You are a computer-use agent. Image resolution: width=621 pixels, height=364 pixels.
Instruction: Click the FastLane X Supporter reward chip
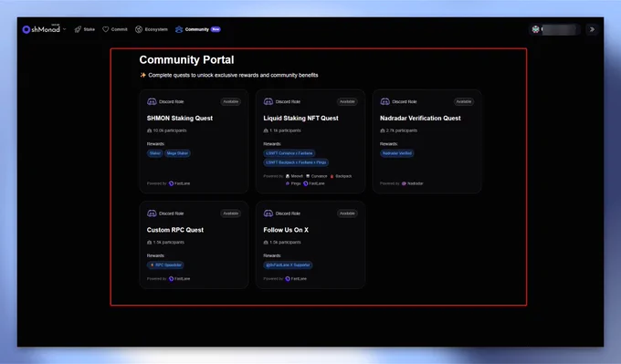[288, 265]
